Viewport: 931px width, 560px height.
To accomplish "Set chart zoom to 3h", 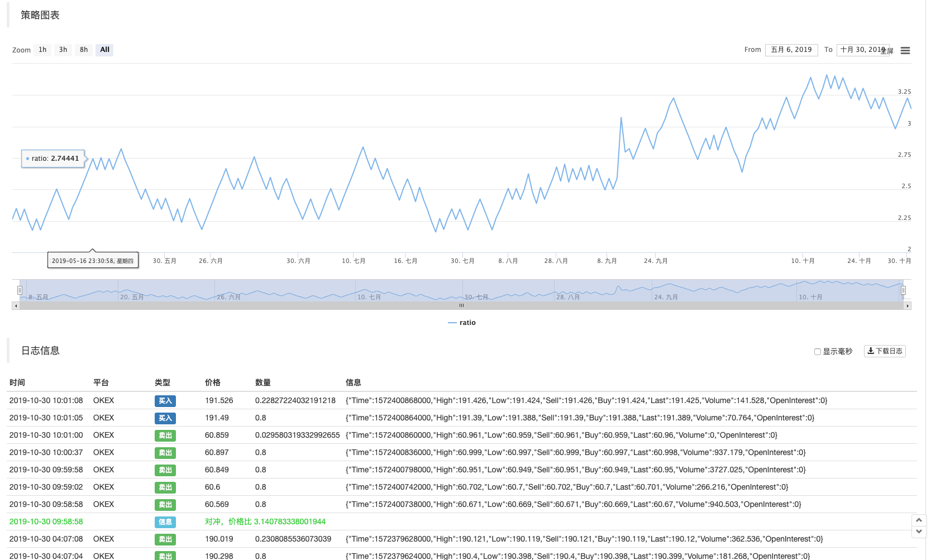I will 63,50.
